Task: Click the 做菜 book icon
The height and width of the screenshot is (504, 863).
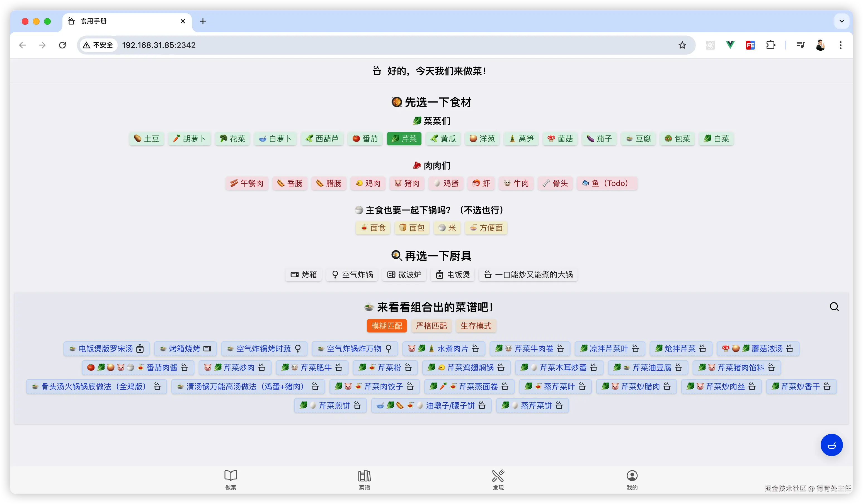Action: click(231, 475)
